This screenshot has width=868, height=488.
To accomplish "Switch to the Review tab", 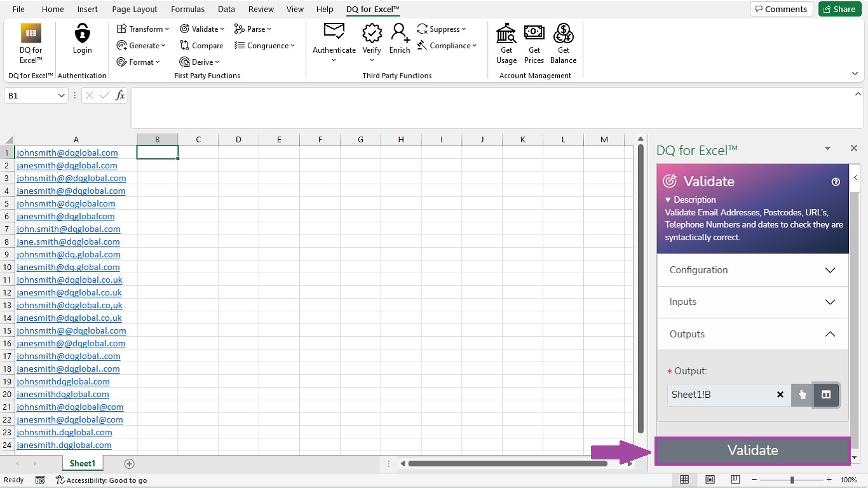I will click(x=261, y=9).
